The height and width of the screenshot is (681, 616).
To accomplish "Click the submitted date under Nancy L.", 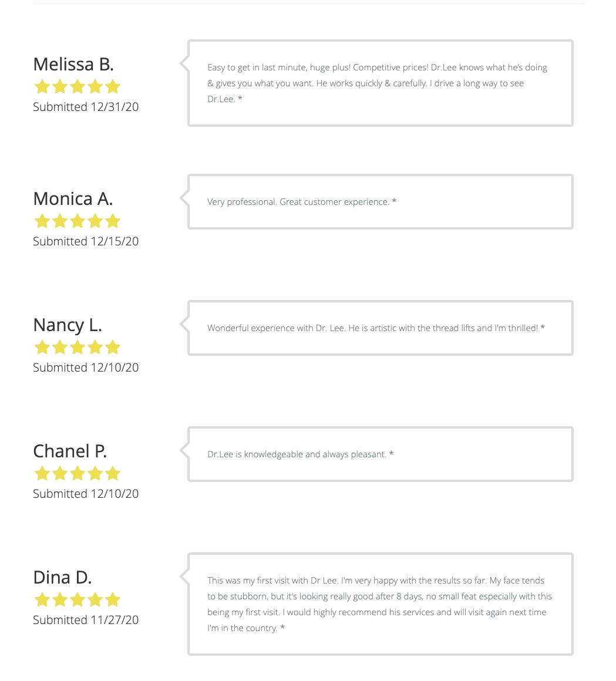I will tap(86, 368).
